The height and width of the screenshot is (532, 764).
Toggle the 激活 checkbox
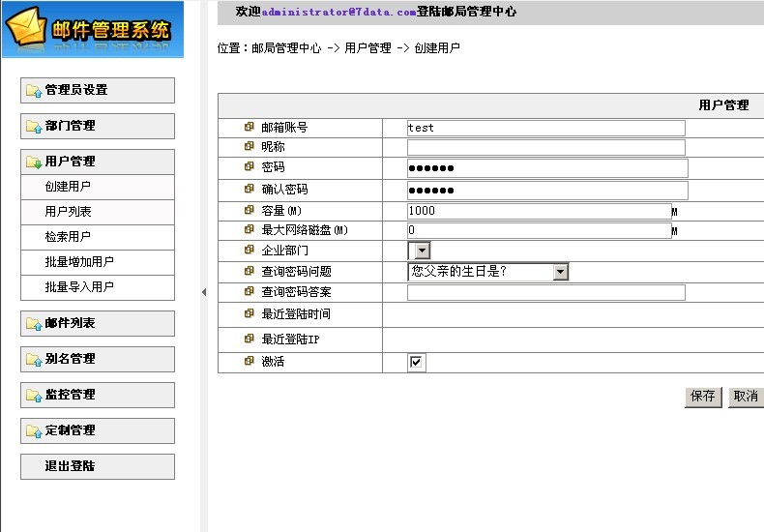pyautogui.click(x=416, y=363)
